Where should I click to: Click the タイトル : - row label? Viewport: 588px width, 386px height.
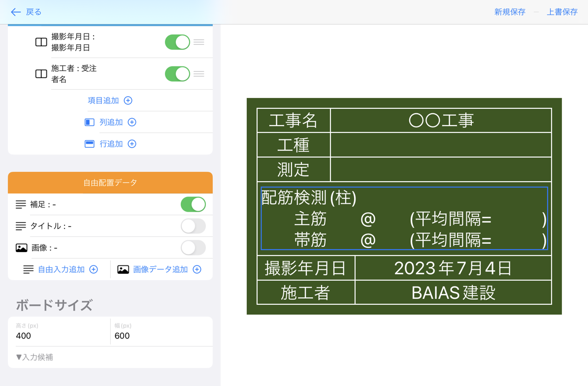[51, 226]
